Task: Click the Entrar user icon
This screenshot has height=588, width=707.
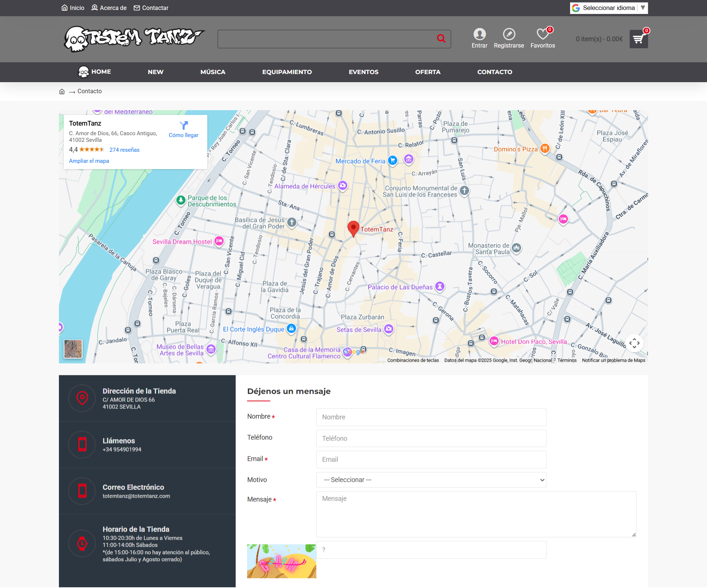Action: (479, 34)
